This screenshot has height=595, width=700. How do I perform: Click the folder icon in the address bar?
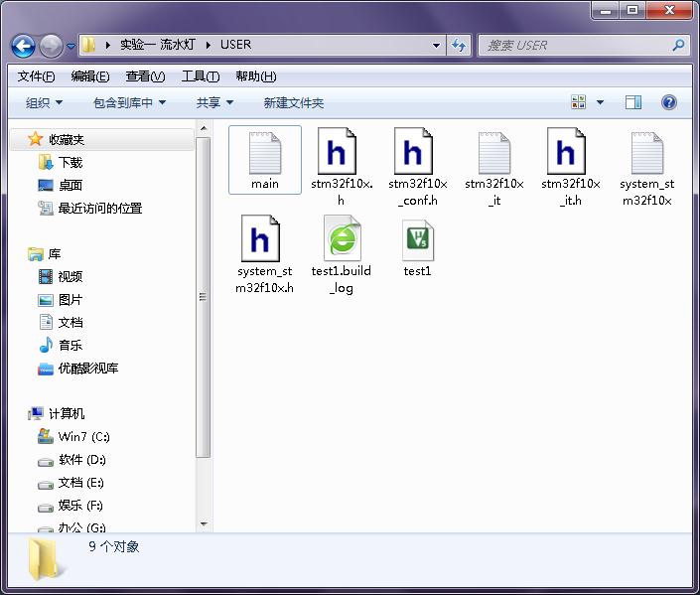tap(89, 45)
